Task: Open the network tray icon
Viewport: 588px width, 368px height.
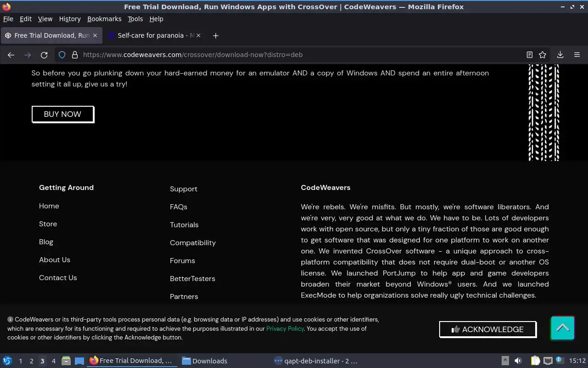Action: tap(548, 361)
